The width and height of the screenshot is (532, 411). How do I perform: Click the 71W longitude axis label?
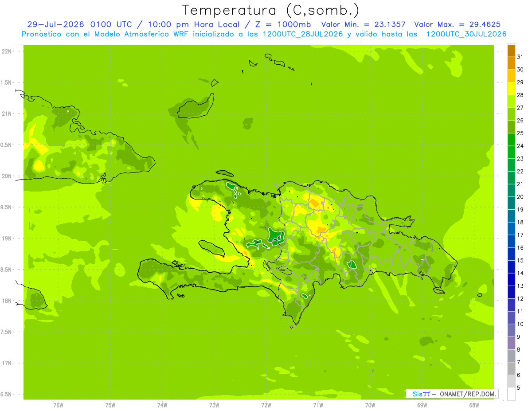[x=318, y=406]
